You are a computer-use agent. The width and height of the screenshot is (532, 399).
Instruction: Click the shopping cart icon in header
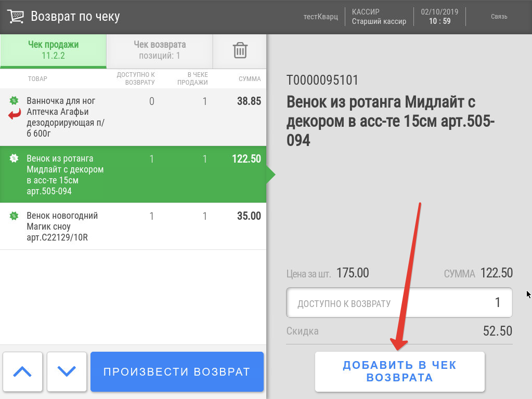click(x=16, y=17)
